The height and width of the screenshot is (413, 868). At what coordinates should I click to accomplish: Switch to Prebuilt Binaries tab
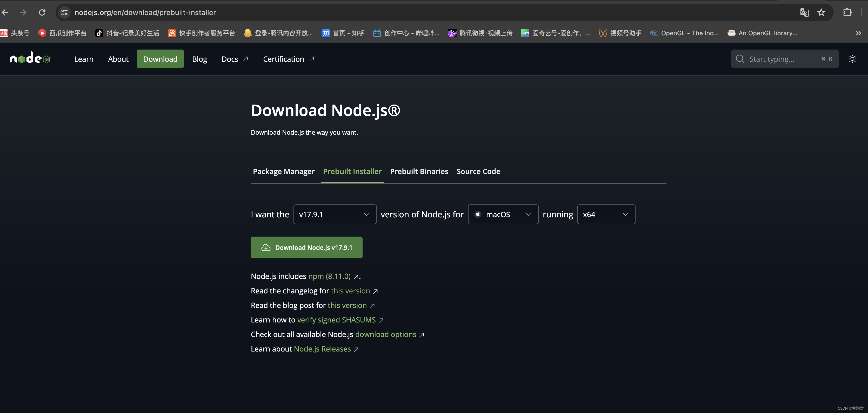[419, 171]
